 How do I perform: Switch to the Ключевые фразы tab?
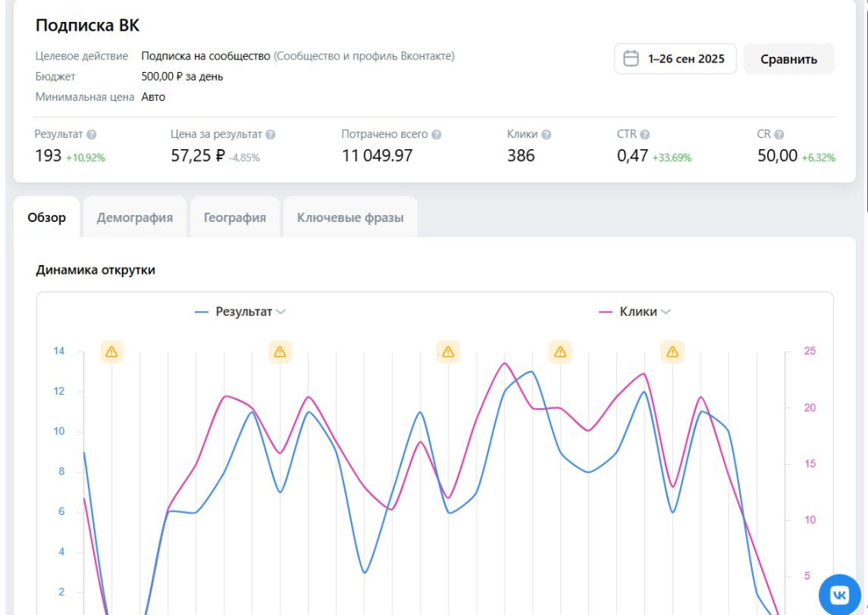[x=350, y=218]
